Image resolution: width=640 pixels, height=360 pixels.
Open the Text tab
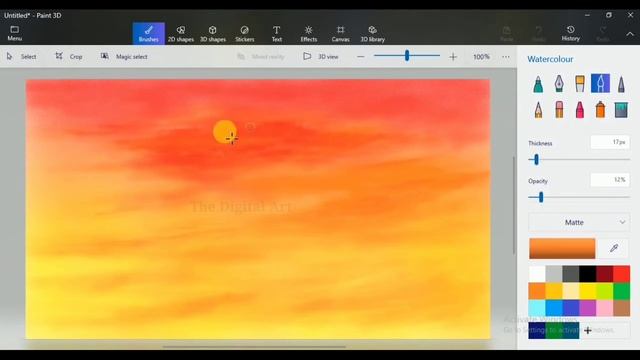point(277,33)
